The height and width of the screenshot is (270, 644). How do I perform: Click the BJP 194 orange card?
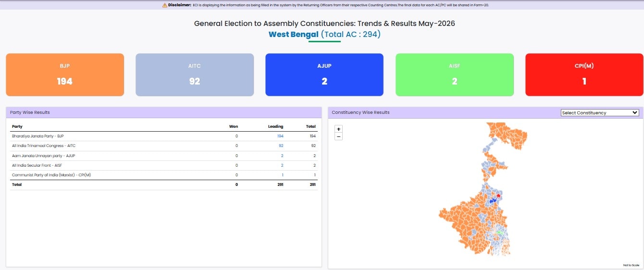(x=65, y=74)
